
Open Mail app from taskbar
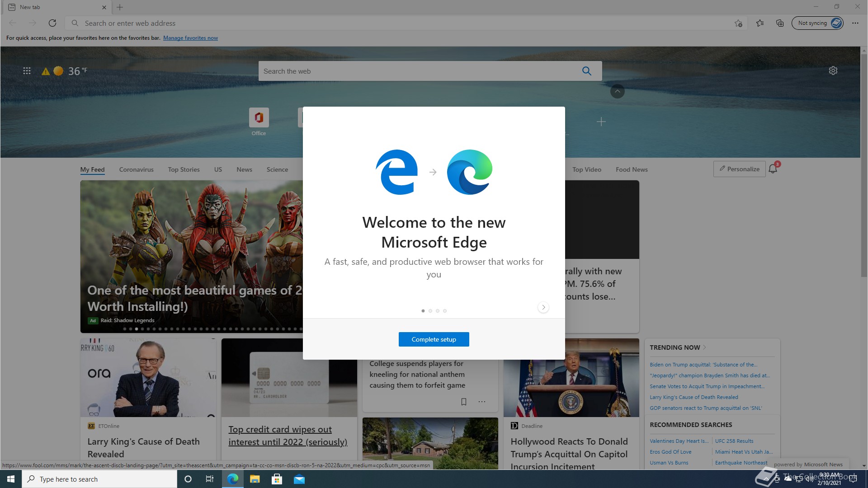[299, 479]
